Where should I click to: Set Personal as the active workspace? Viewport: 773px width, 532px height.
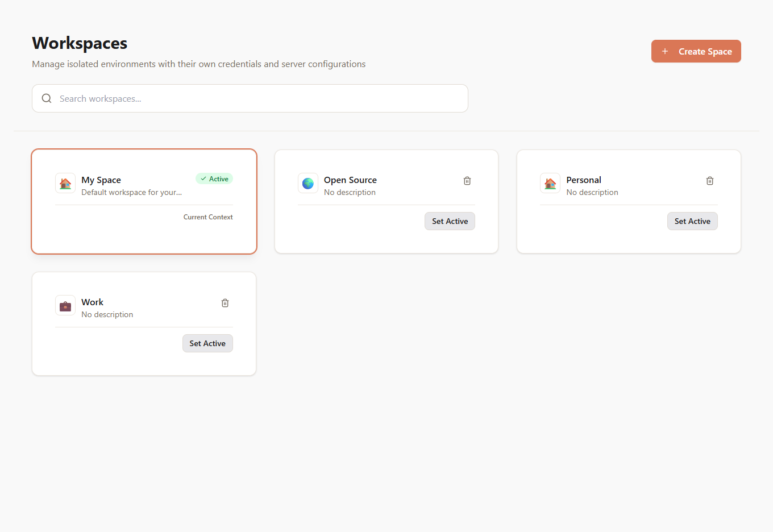[692, 221]
